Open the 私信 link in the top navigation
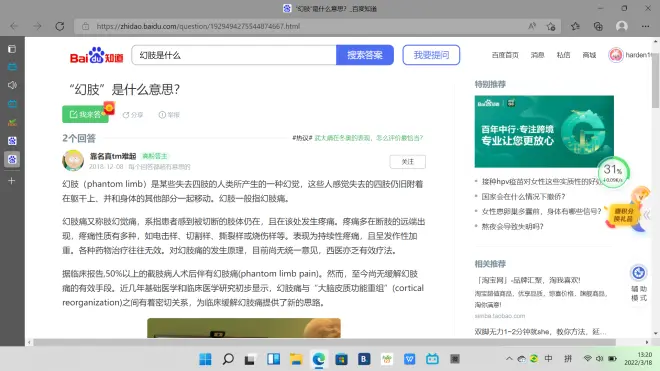 [563, 55]
